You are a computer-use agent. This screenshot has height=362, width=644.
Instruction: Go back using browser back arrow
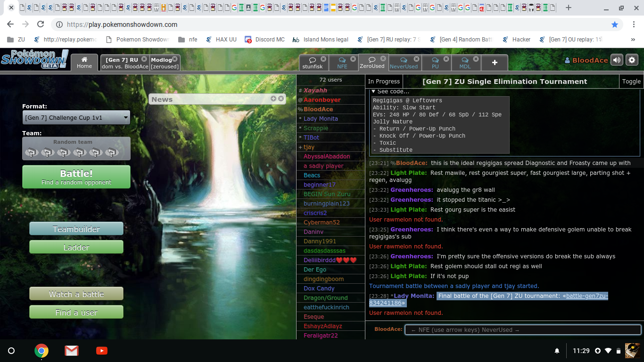(x=10, y=25)
